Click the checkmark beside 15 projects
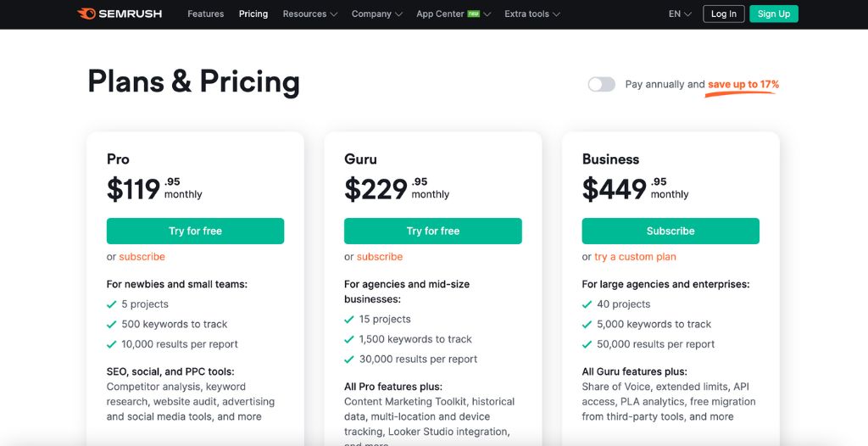 [x=349, y=320]
